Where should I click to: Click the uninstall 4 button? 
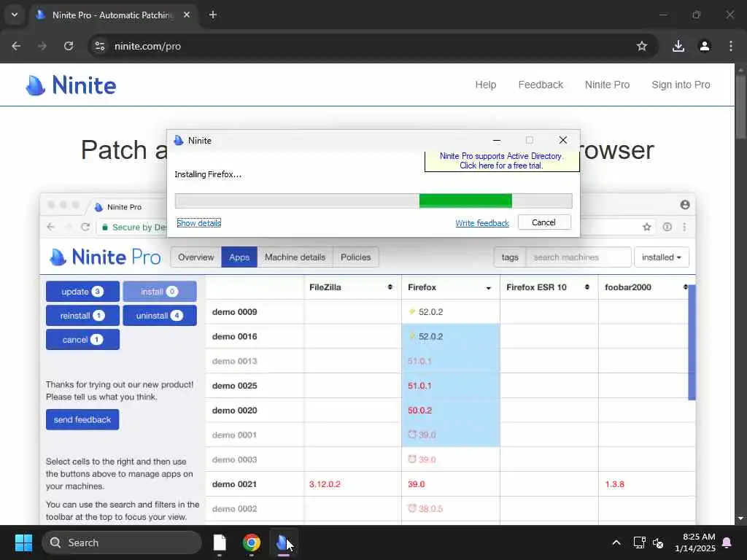[160, 316]
